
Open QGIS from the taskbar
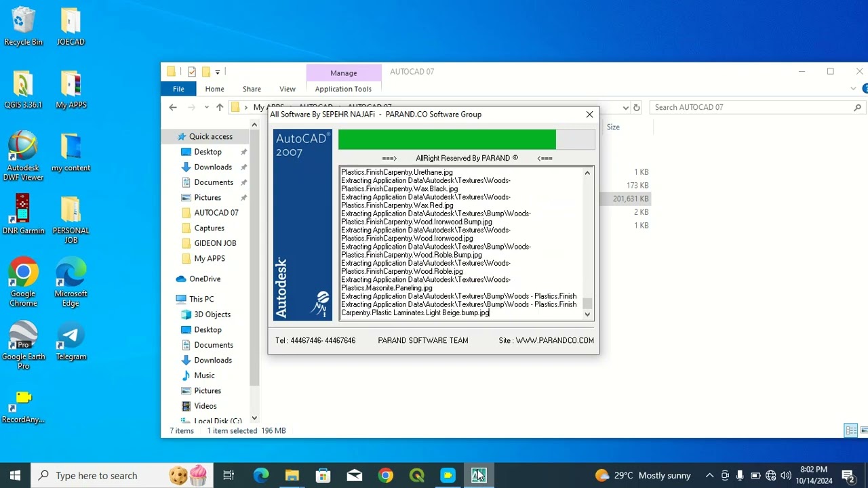(417, 475)
